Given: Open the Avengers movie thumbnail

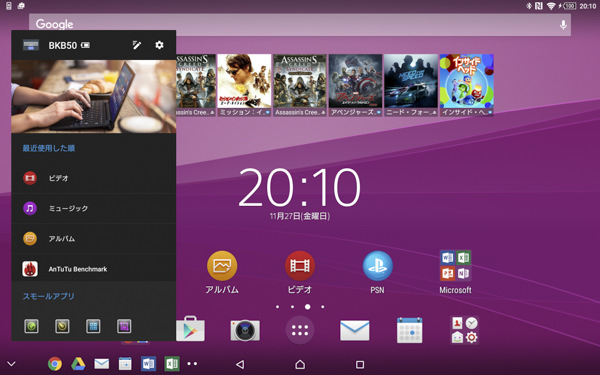Looking at the screenshot, I should tap(355, 85).
